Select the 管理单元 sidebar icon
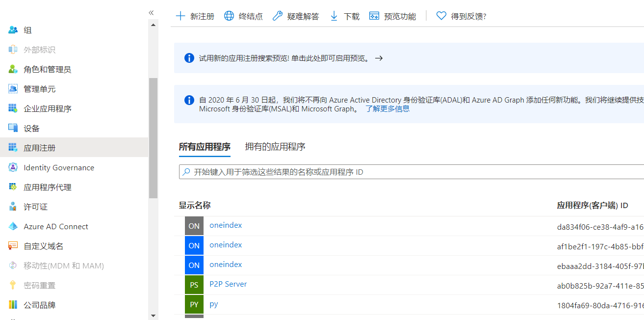Screen dimensions: 644x320 (13, 89)
